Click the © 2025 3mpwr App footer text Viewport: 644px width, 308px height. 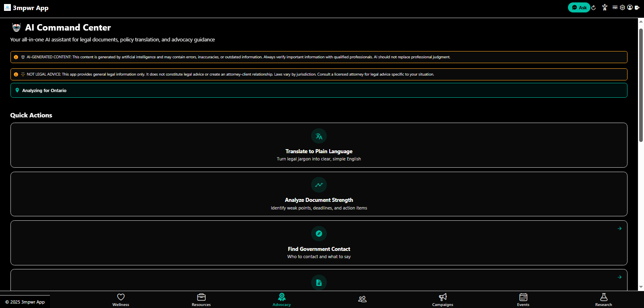25,302
